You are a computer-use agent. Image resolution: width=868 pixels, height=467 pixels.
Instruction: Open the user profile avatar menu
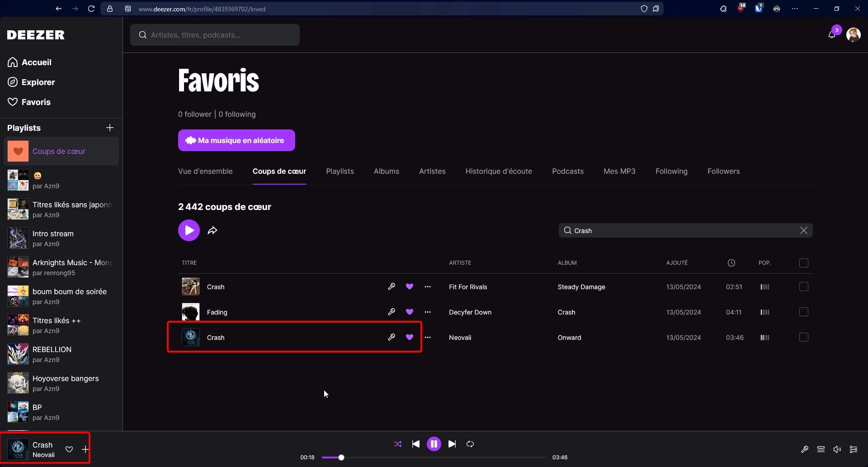pyautogui.click(x=854, y=35)
